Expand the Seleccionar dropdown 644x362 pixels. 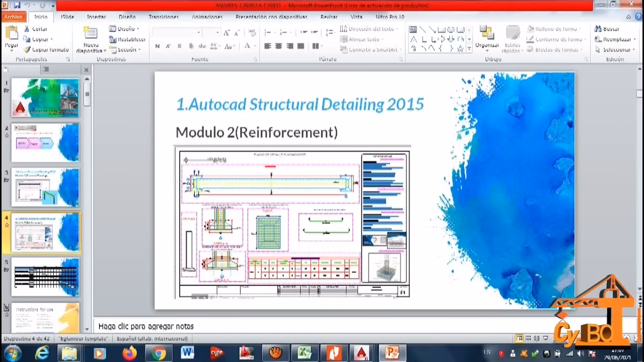tap(614, 50)
